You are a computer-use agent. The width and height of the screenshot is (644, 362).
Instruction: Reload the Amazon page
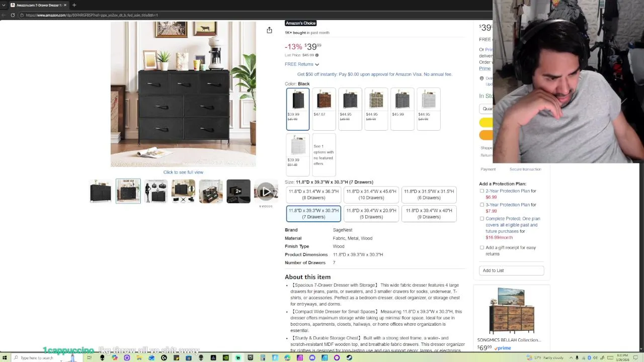pyautogui.click(x=13, y=15)
